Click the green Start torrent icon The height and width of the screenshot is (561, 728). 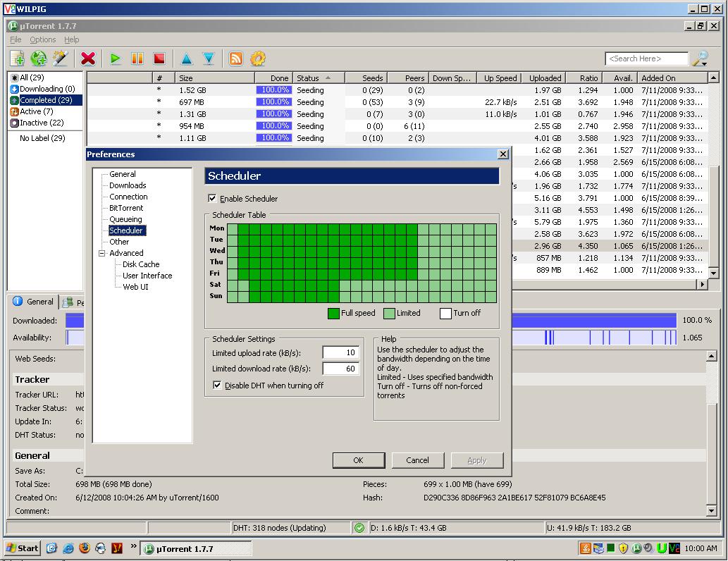click(x=115, y=58)
